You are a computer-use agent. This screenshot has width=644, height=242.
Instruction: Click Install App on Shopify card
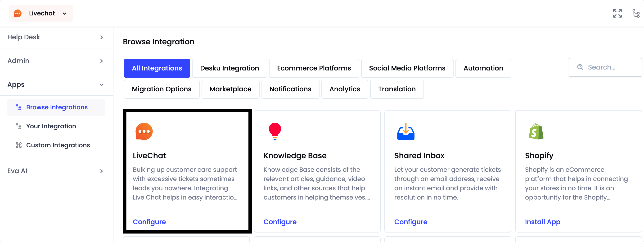click(x=542, y=222)
